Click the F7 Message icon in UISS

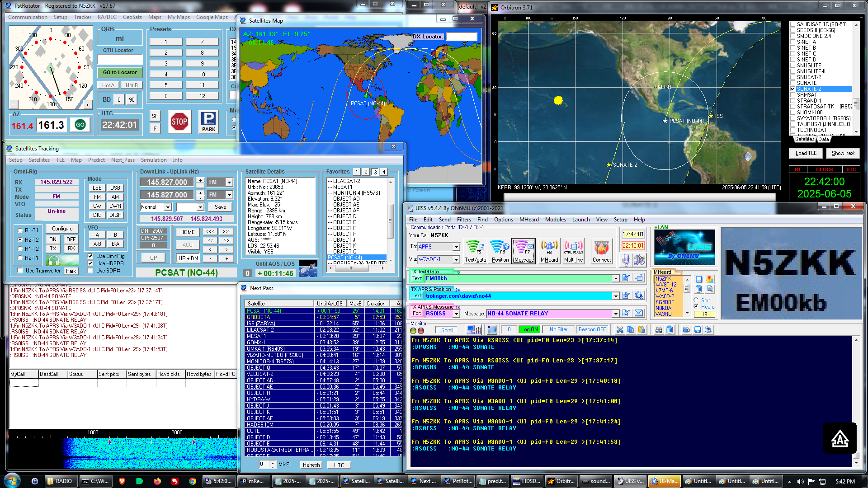tap(524, 251)
